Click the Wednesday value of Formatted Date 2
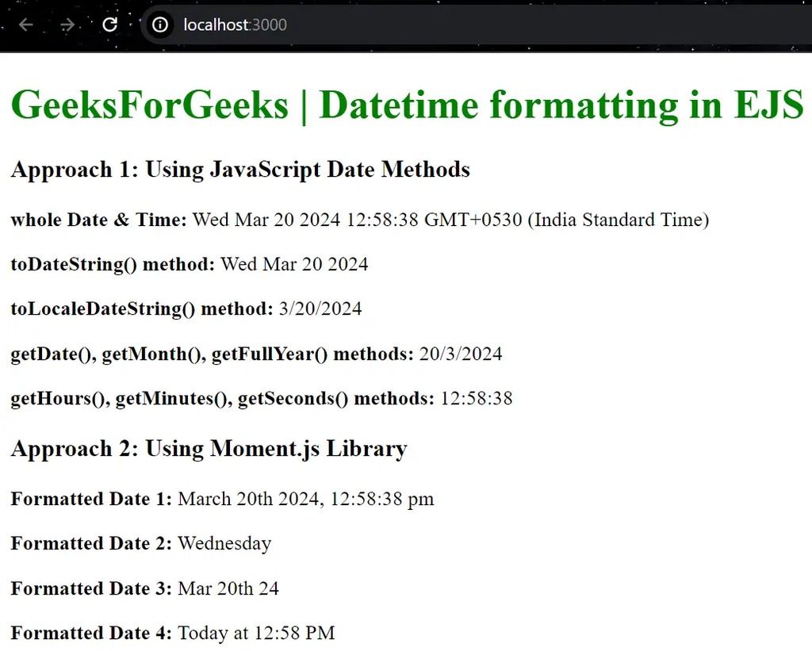Image resolution: width=812 pixels, height=651 pixels. coord(224,544)
